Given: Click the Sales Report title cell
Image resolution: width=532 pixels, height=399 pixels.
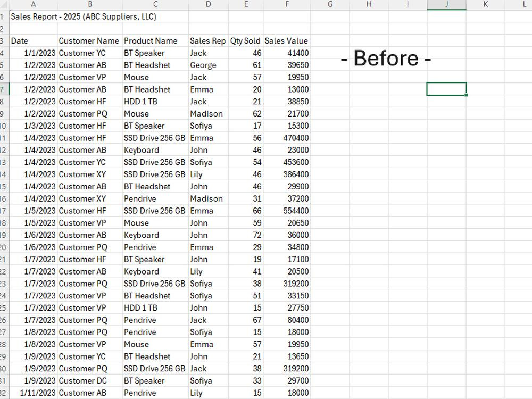Looking at the screenshot, I should pos(84,16).
